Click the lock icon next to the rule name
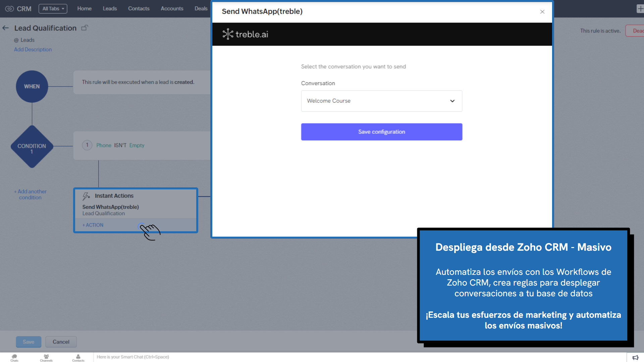Viewport: 644px width, 362px height. click(85, 28)
